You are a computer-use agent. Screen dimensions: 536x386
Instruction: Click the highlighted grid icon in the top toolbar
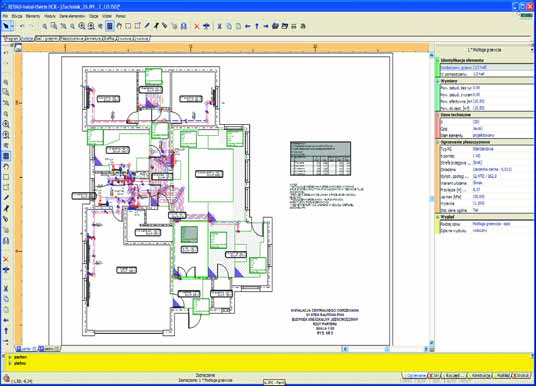point(110,26)
